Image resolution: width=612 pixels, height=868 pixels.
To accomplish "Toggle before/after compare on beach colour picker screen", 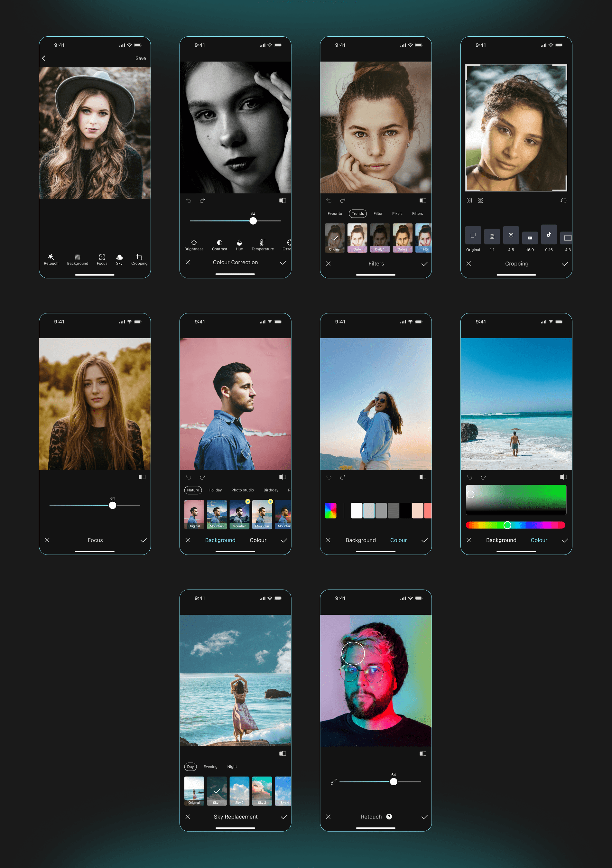I will coord(564,477).
